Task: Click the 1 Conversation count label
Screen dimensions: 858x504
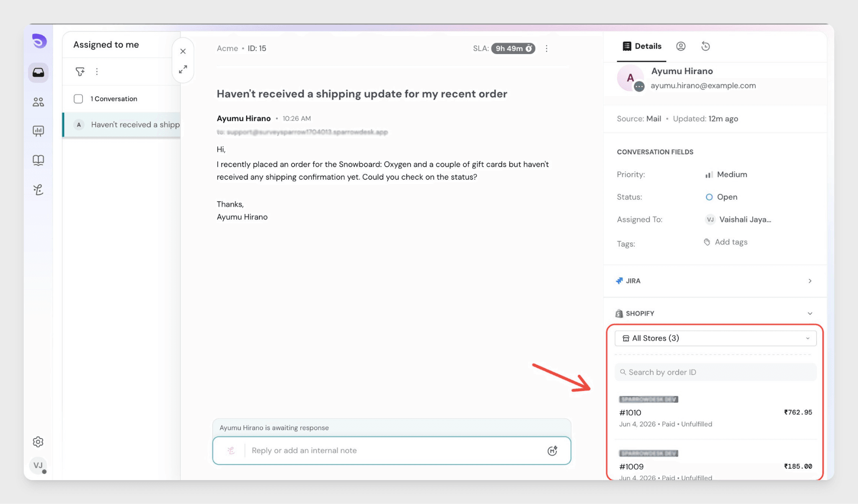Action: [114, 99]
